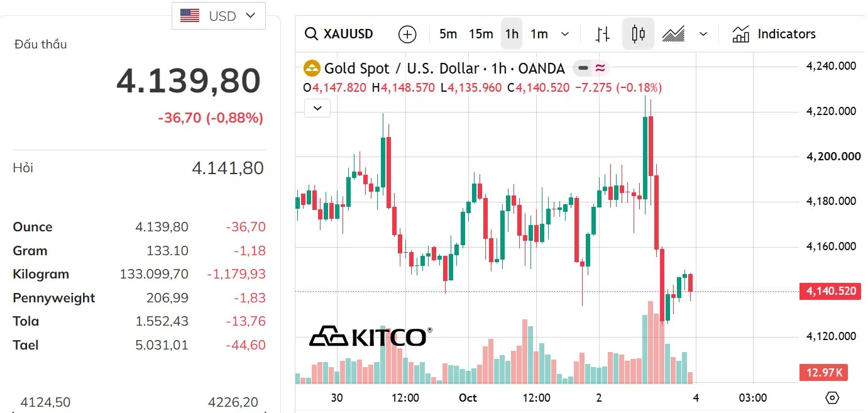The height and width of the screenshot is (413, 868).
Task: Toggle the gray dash pill beside OANDA
Action: [583, 68]
